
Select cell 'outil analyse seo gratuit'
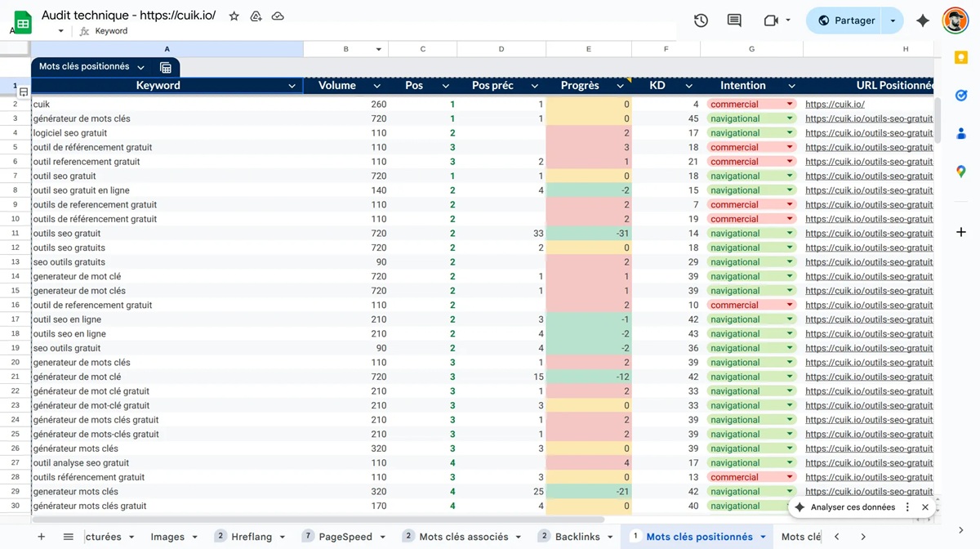[167, 463]
